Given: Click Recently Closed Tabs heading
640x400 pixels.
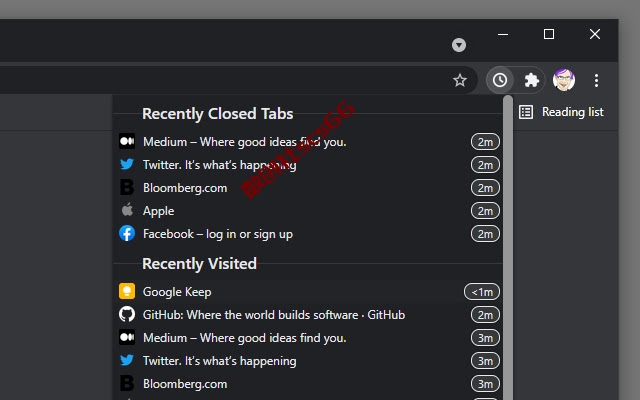Looking at the screenshot, I should (218, 114).
